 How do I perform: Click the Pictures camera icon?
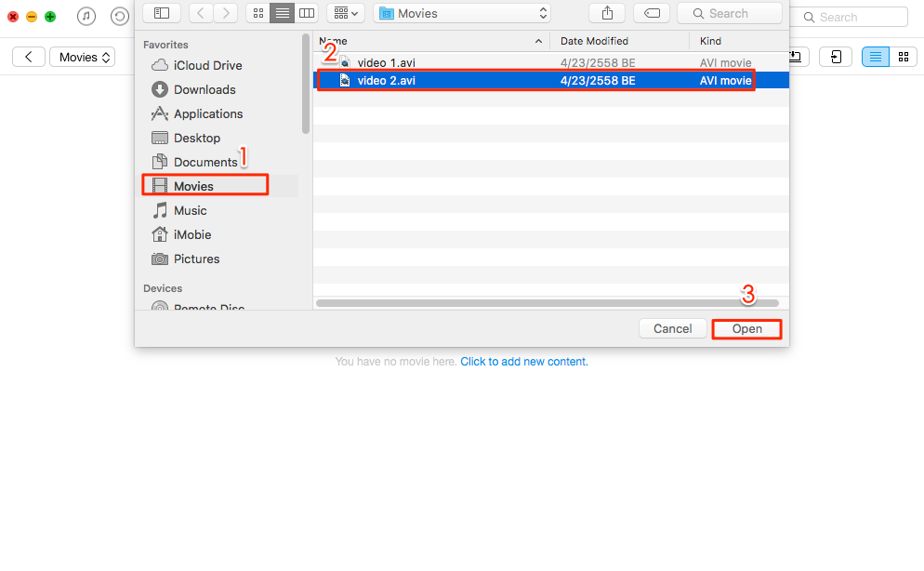[x=160, y=259]
